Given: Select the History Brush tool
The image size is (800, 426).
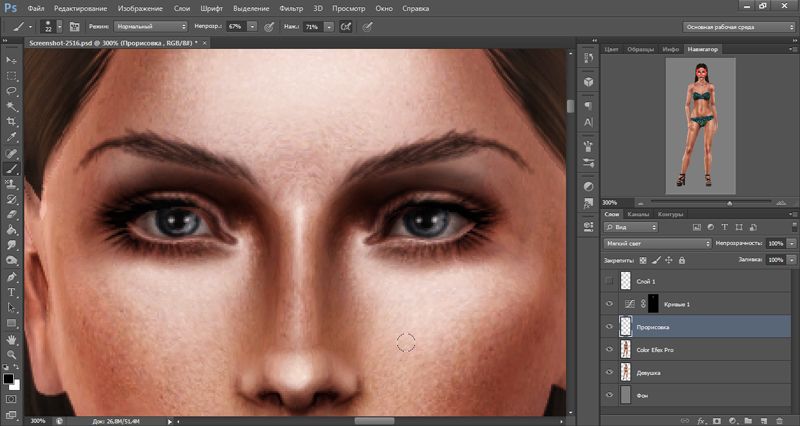Looking at the screenshot, I should click(x=11, y=199).
